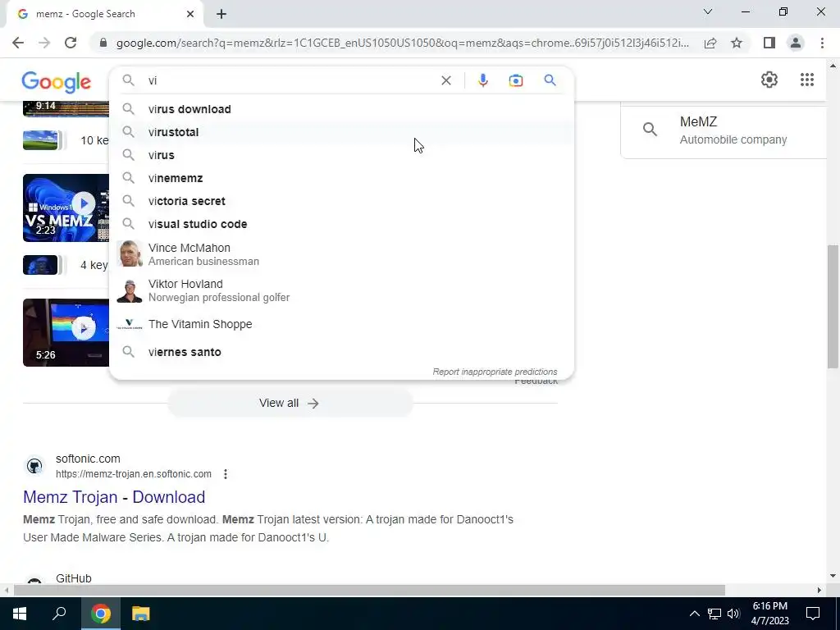The height and width of the screenshot is (630, 840).
Task: Choose the 'vinememz' suggestion
Action: [342, 178]
